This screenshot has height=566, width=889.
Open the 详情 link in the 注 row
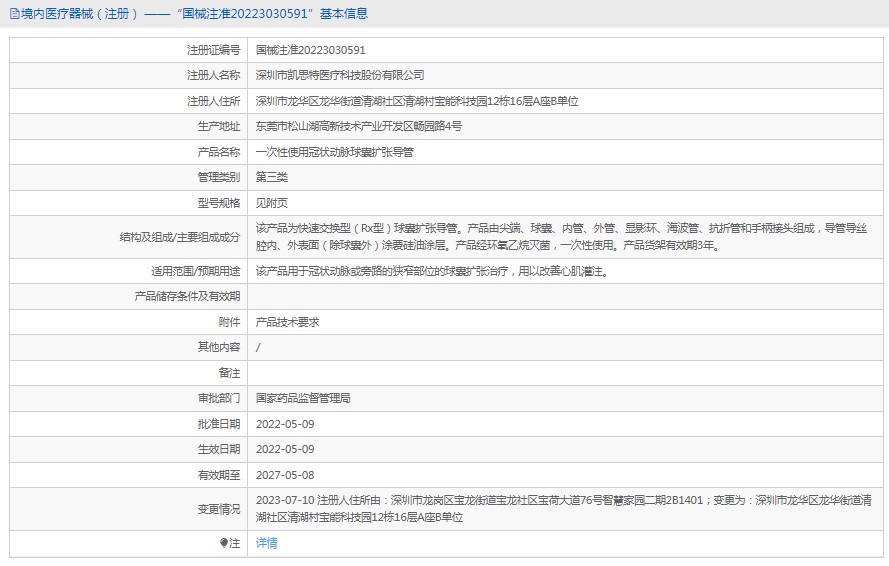click(x=266, y=543)
